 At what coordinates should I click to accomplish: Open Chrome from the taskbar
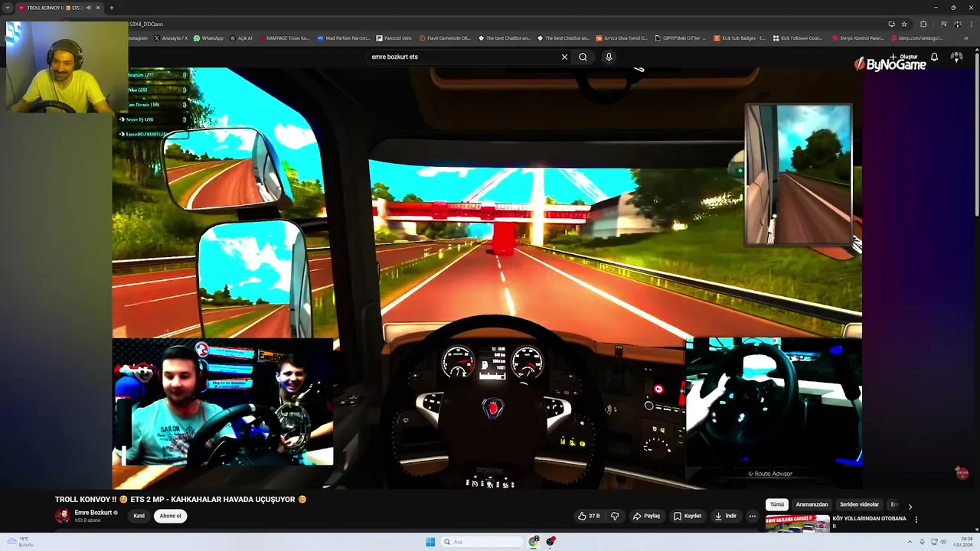(x=534, y=542)
